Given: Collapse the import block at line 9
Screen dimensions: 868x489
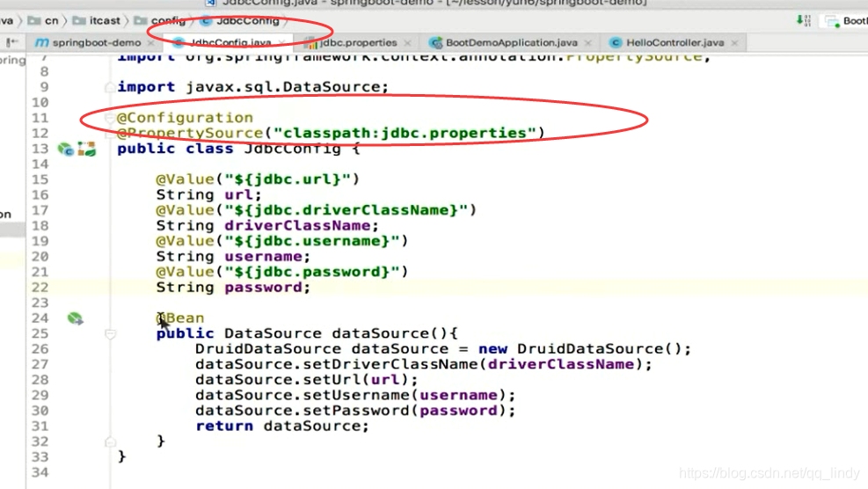Looking at the screenshot, I should tap(110, 87).
